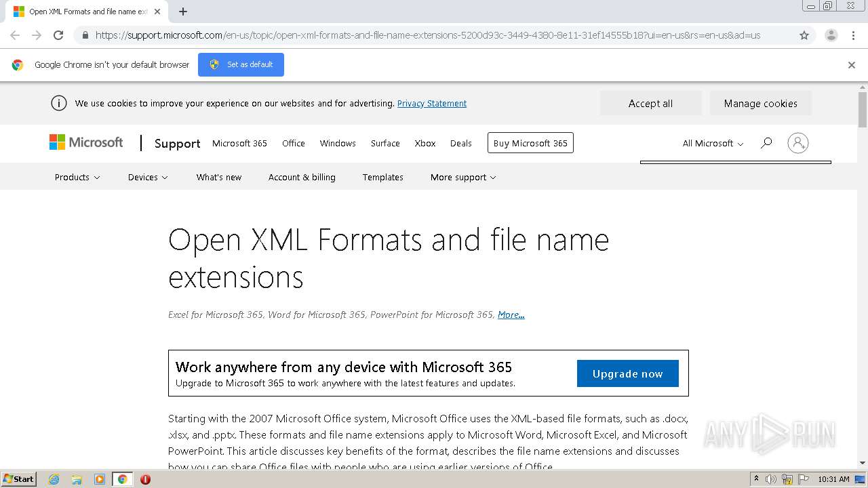
Task: Click the red security taskbar icon
Action: 145,479
